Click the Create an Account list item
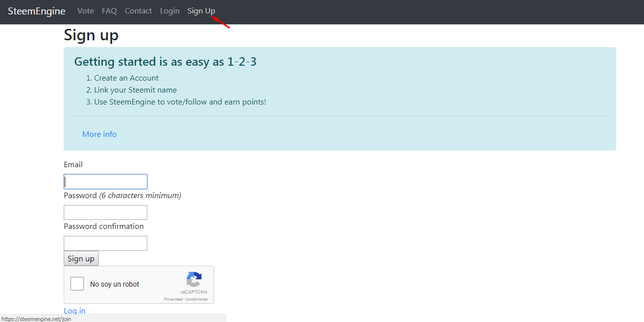Image resolution: width=644 pixels, height=322 pixels. pos(126,78)
